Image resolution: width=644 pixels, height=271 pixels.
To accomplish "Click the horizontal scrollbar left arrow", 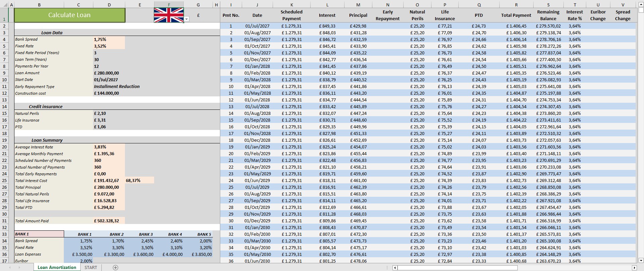I will (x=395, y=268).
